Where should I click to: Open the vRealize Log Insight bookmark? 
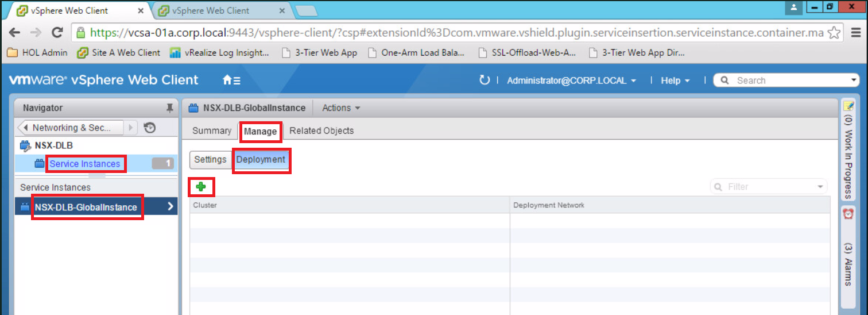point(220,53)
